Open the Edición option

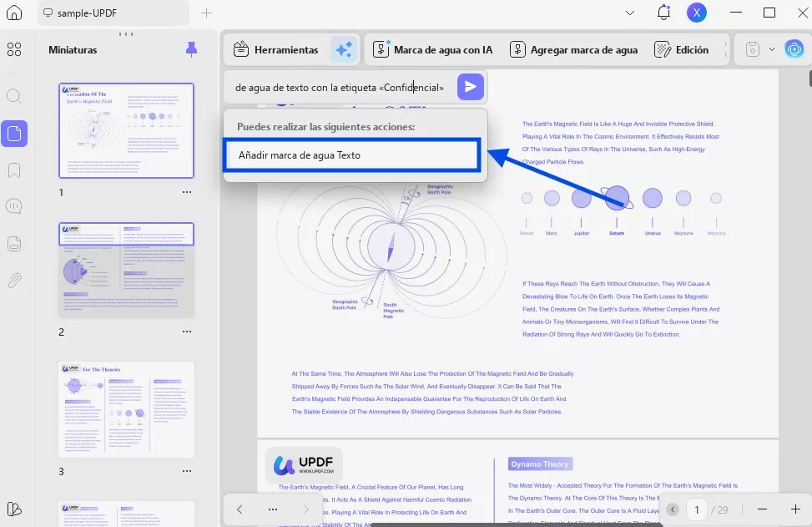click(x=682, y=50)
